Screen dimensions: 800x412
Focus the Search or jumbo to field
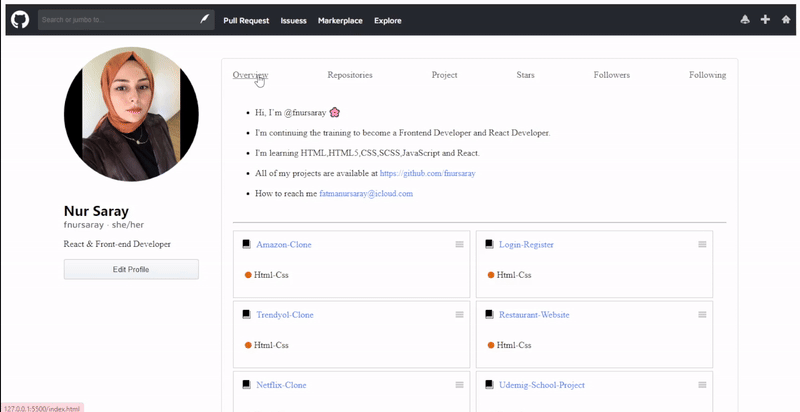pos(126,20)
